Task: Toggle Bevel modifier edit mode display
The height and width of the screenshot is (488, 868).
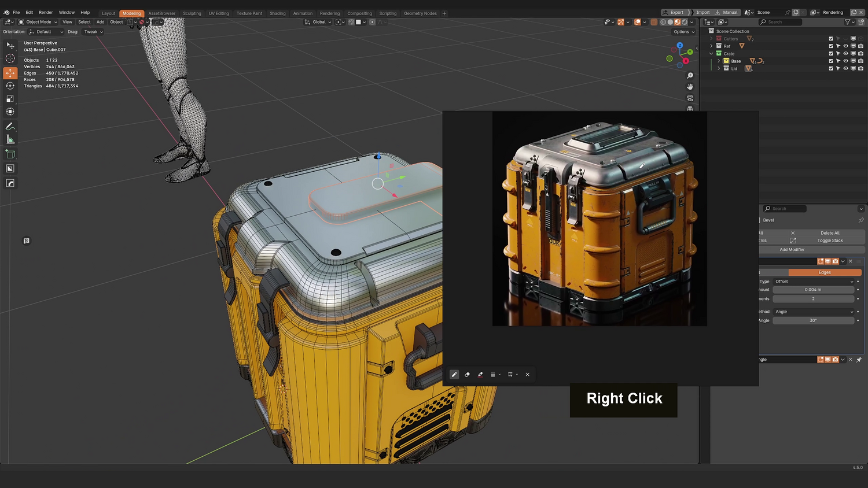Action: (821, 261)
